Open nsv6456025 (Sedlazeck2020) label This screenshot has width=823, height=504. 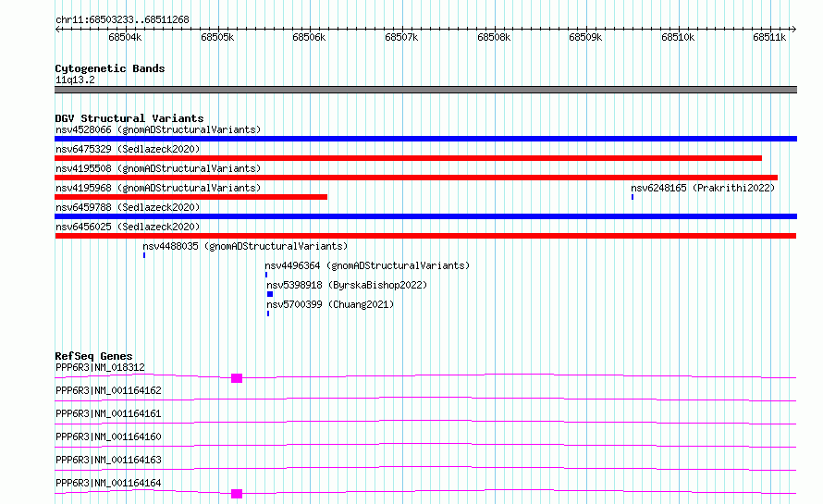pyautogui.click(x=128, y=227)
